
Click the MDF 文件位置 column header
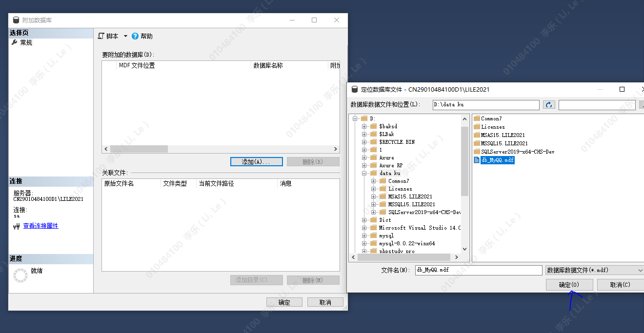pos(184,65)
